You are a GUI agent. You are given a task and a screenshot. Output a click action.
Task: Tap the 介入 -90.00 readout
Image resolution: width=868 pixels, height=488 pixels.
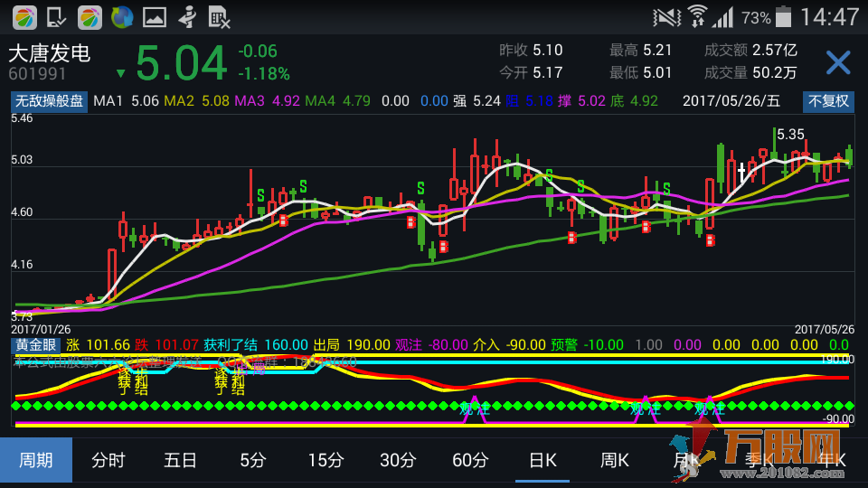[509, 345]
